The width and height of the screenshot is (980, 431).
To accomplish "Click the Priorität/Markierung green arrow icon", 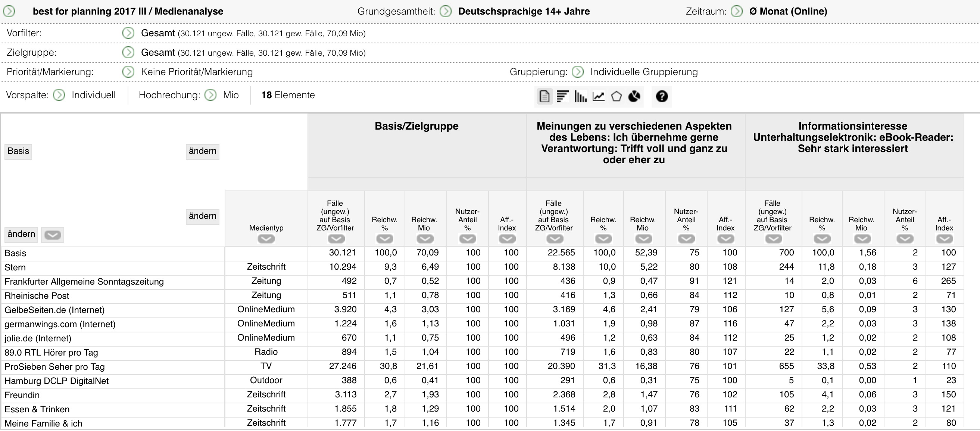I will [128, 72].
